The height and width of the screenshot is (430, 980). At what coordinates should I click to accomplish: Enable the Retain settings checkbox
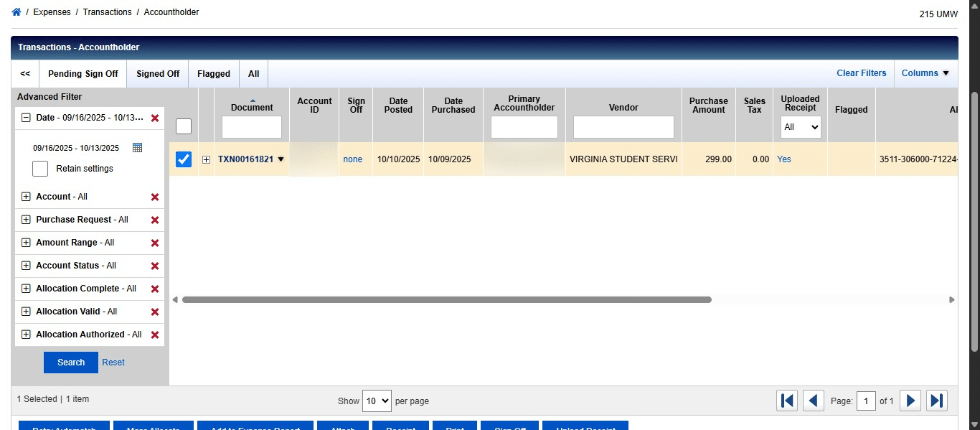click(x=39, y=168)
